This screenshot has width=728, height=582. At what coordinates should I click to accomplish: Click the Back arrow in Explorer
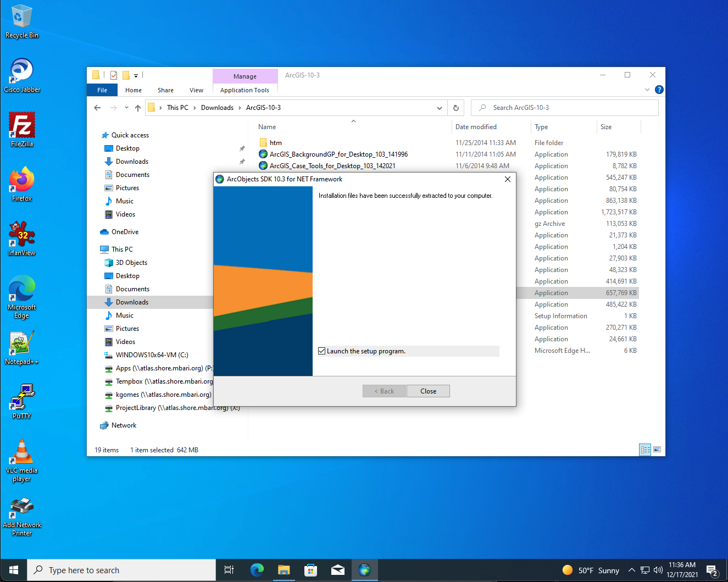(97, 108)
